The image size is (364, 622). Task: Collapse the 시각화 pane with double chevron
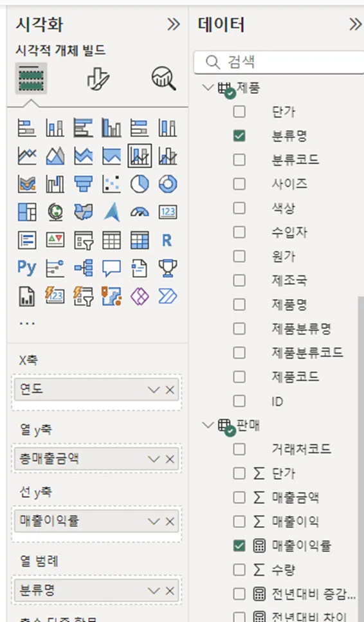pyautogui.click(x=173, y=24)
